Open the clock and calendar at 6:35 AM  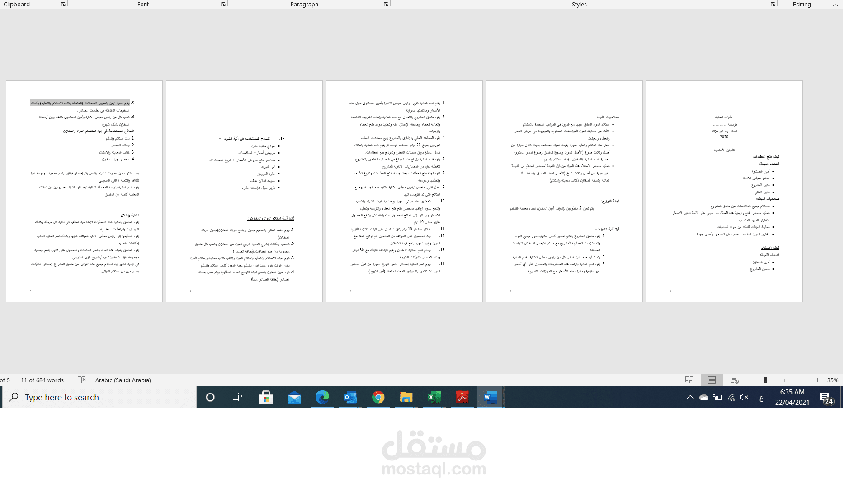pos(792,397)
